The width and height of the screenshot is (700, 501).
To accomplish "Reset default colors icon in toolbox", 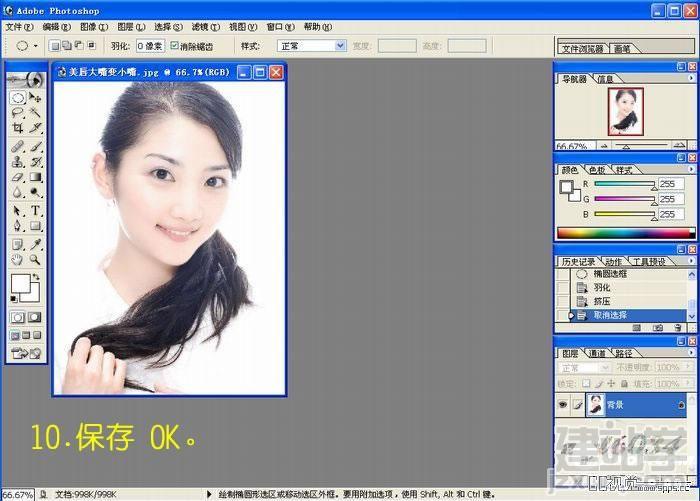I will pos(14,299).
